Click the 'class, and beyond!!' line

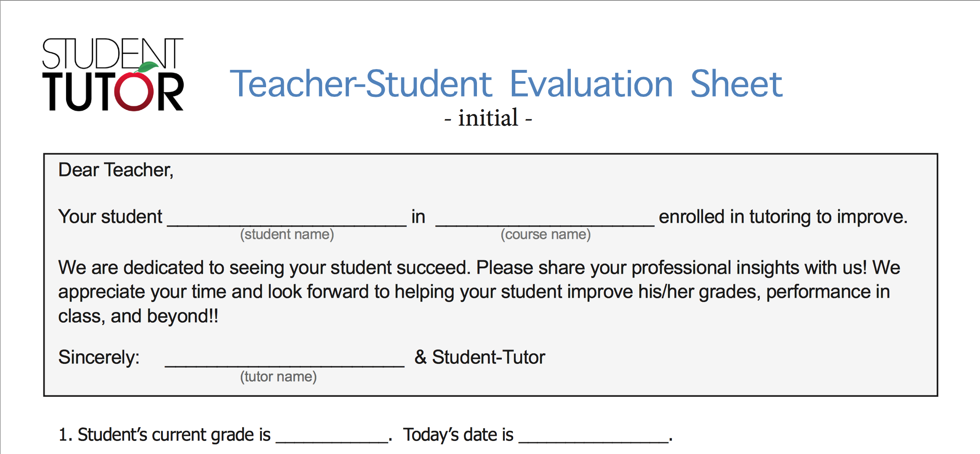pos(138,316)
